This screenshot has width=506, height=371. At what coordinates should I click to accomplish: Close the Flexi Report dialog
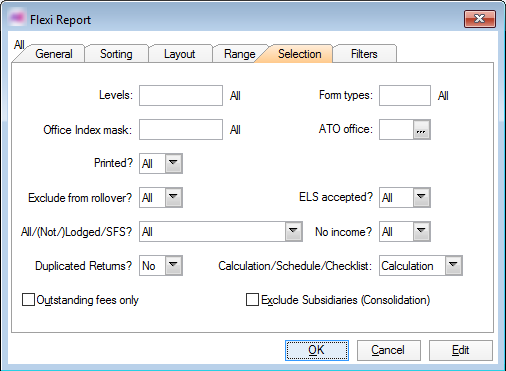(x=480, y=19)
